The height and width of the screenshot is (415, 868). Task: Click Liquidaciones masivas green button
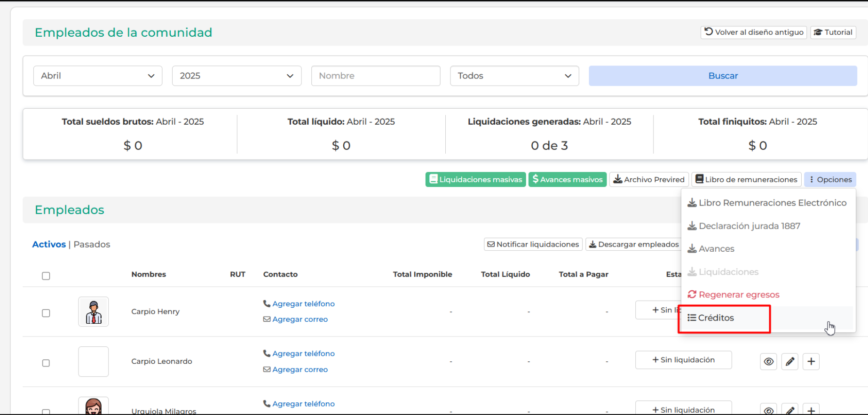pyautogui.click(x=475, y=179)
